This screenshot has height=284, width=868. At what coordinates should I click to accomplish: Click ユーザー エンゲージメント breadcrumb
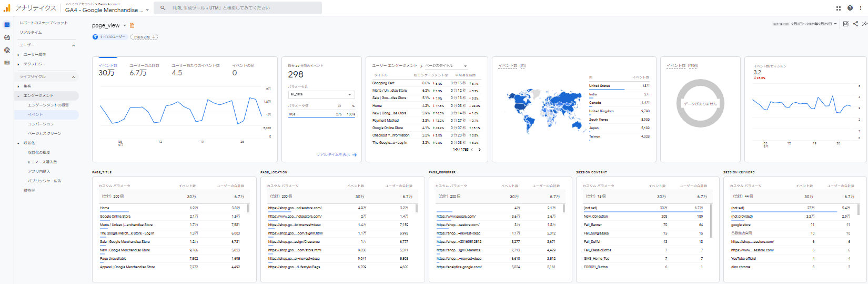click(x=395, y=66)
